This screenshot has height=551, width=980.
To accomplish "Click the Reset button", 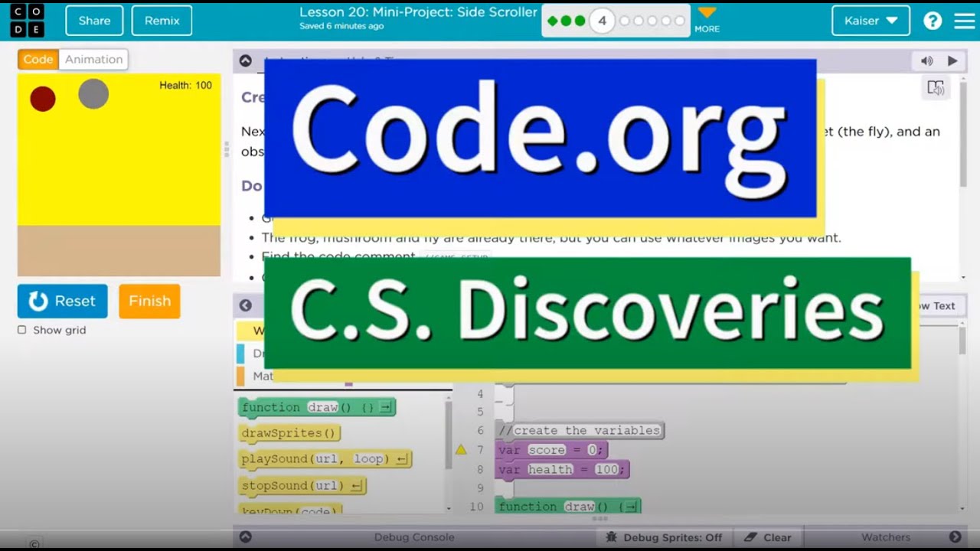I will [63, 302].
